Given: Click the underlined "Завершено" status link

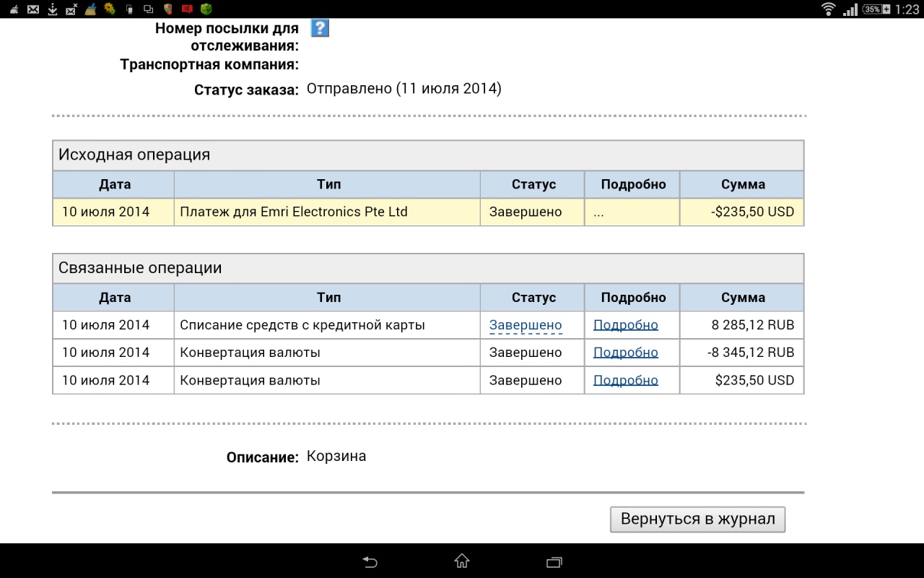Looking at the screenshot, I should point(525,325).
